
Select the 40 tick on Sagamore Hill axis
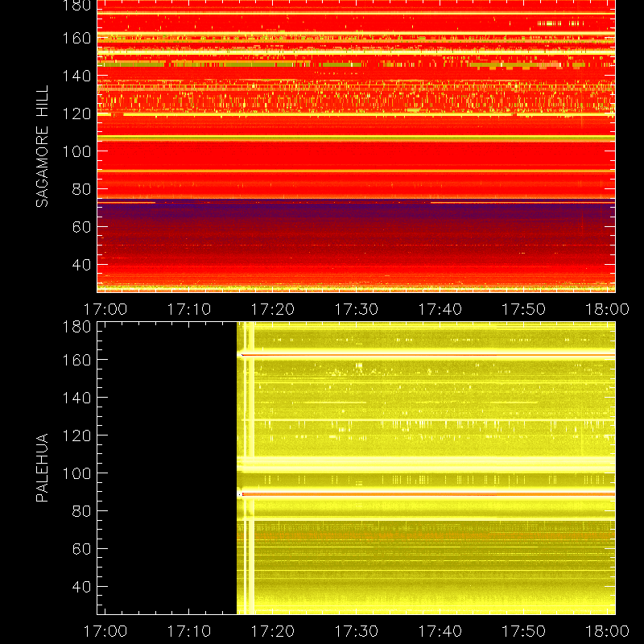coord(81,265)
